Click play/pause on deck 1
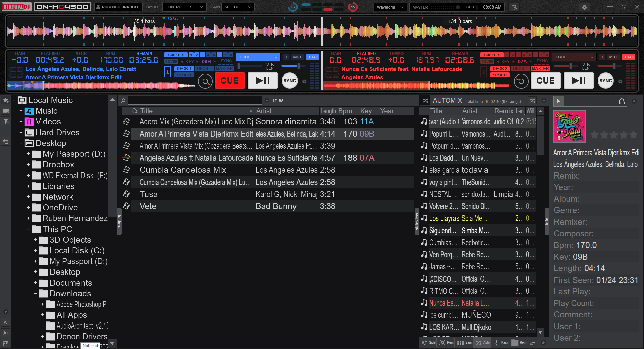Image resolution: width=644 pixels, height=349 pixels. click(262, 81)
